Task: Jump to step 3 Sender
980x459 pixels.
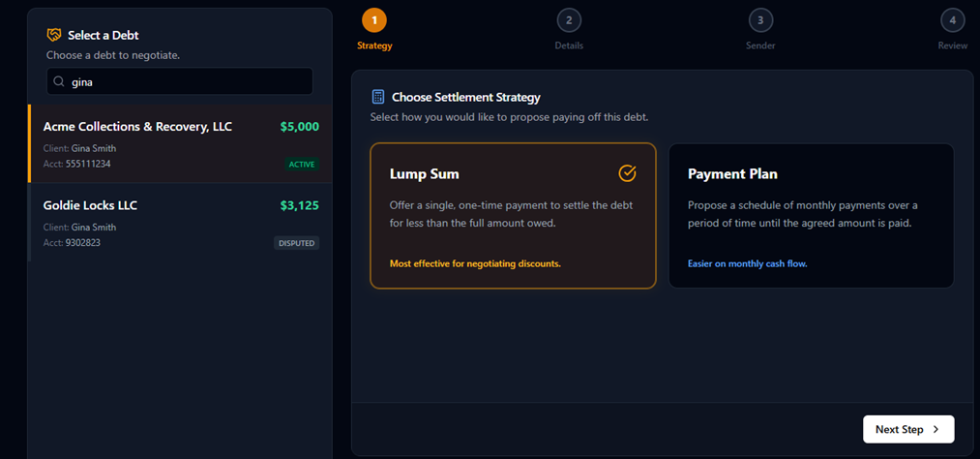Action: [760, 19]
